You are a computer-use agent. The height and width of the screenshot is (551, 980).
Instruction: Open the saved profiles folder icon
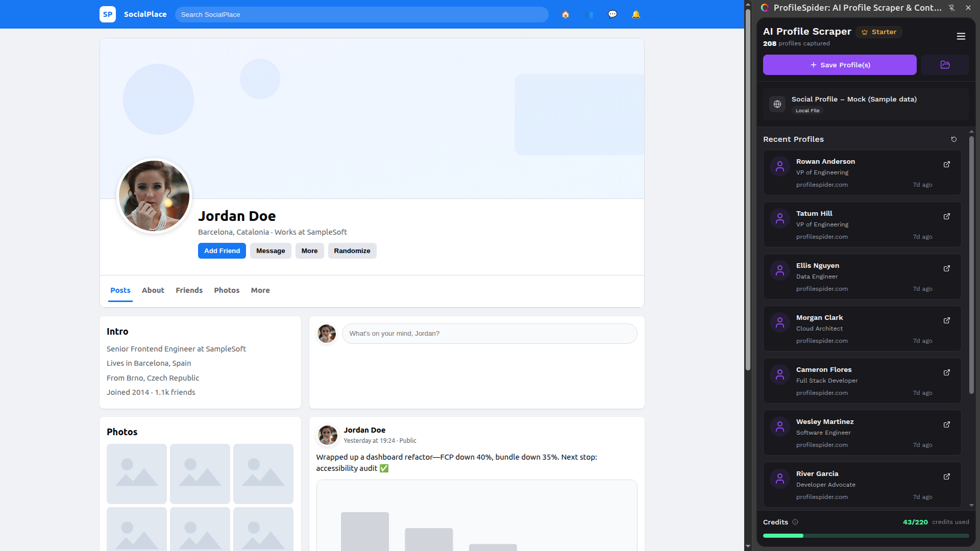point(945,65)
